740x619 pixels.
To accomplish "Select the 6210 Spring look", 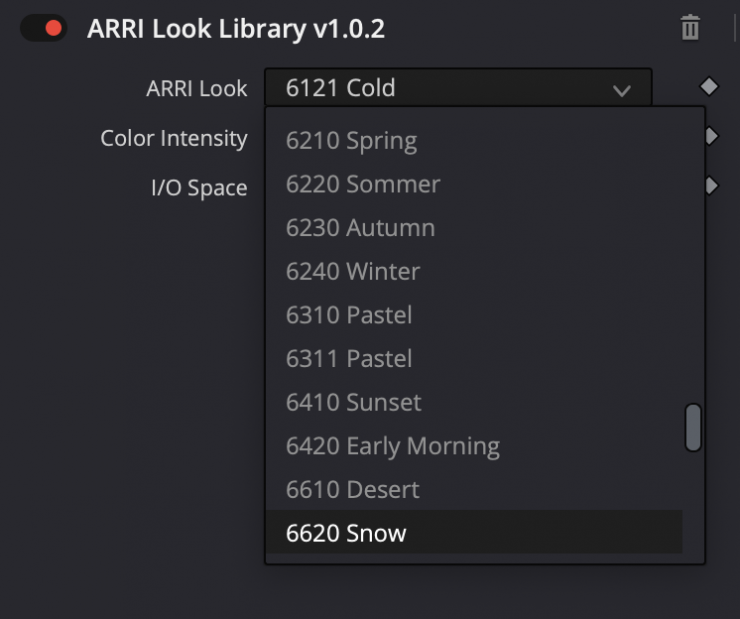I will (474, 141).
